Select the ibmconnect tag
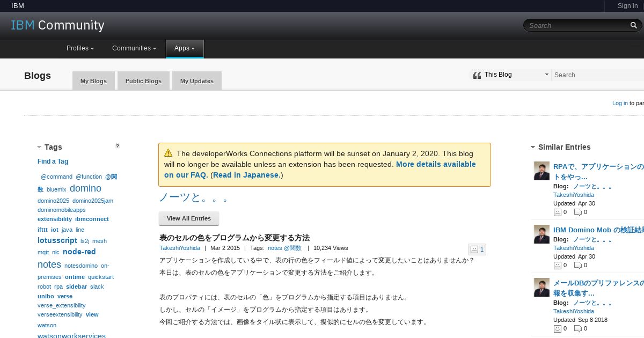 click(92, 219)
